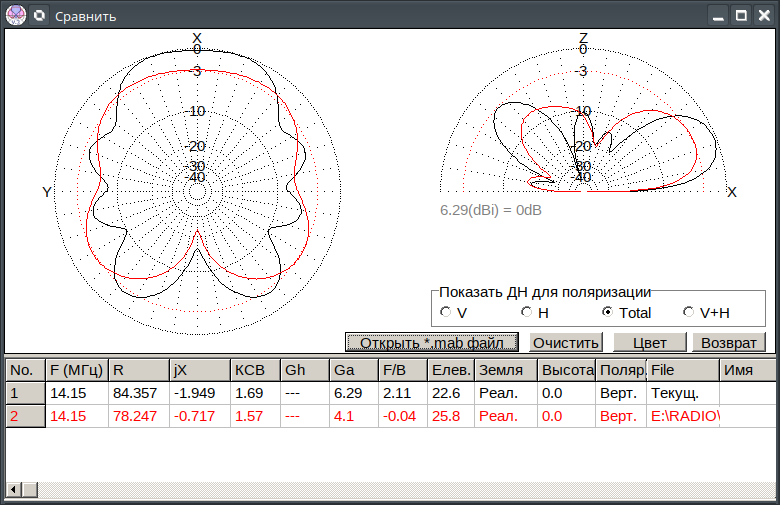Click the pin icon next to the window title
780x505 pixels.
click(x=39, y=15)
